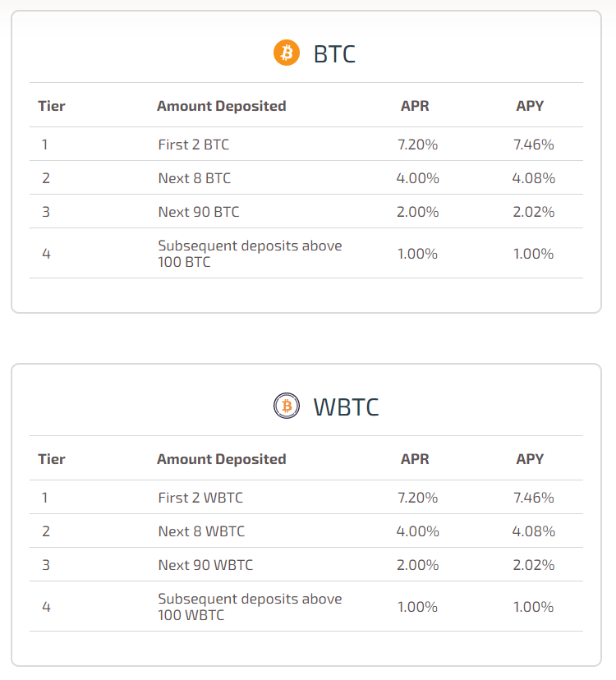Click the Next 90 BTC row
This screenshot has height=680, width=616.
tap(306, 212)
